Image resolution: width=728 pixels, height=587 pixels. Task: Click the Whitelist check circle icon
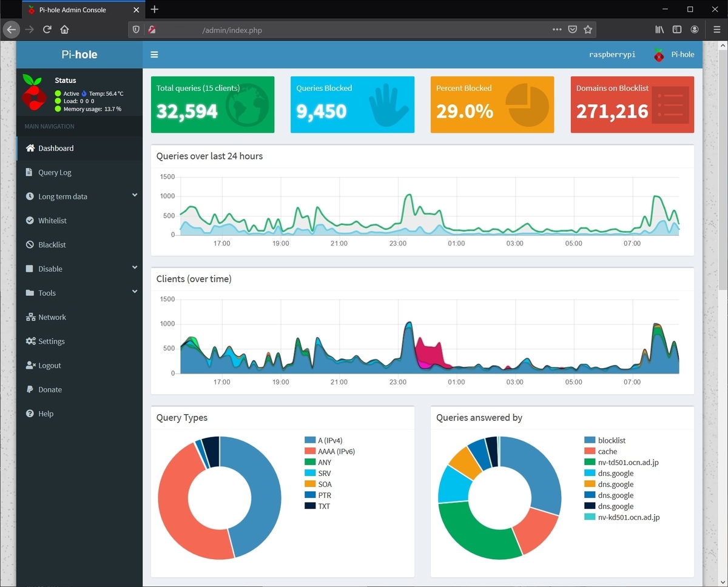tap(30, 221)
